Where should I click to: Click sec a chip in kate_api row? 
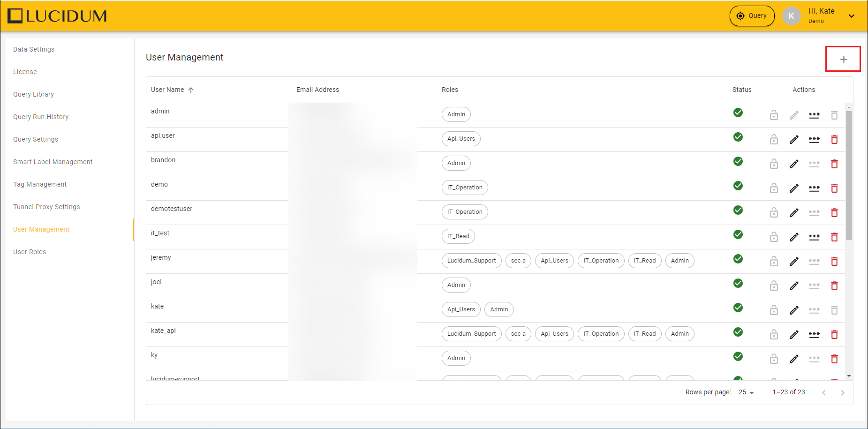[518, 334]
